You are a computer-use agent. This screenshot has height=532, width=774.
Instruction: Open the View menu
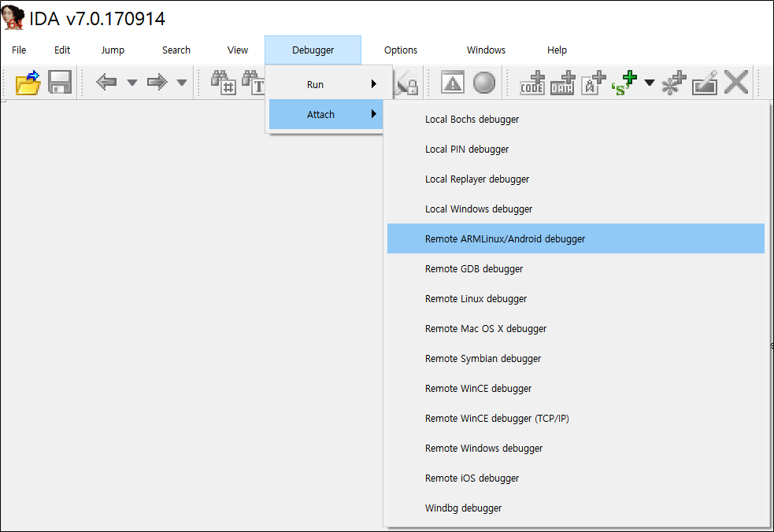(238, 50)
